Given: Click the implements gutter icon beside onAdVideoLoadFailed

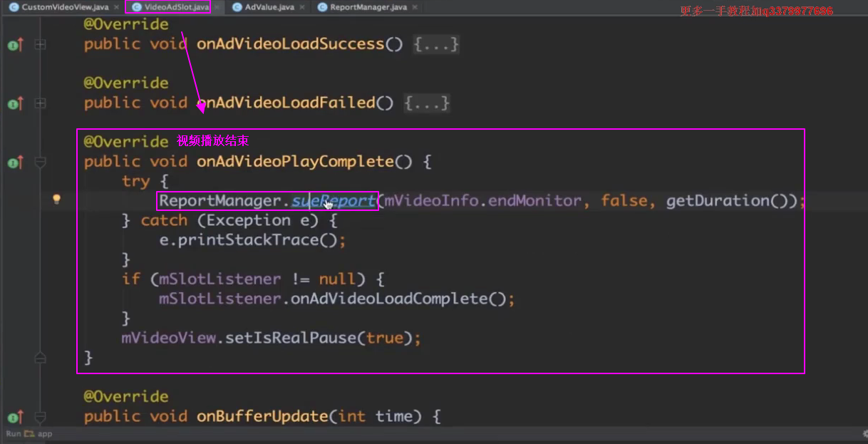Looking at the screenshot, I should coord(15,104).
